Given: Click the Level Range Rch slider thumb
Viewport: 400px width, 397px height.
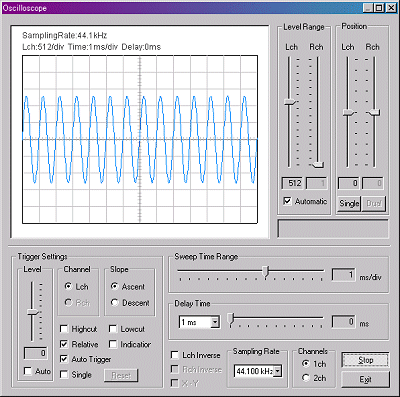Looking at the screenshot, I should pos(317,165).
